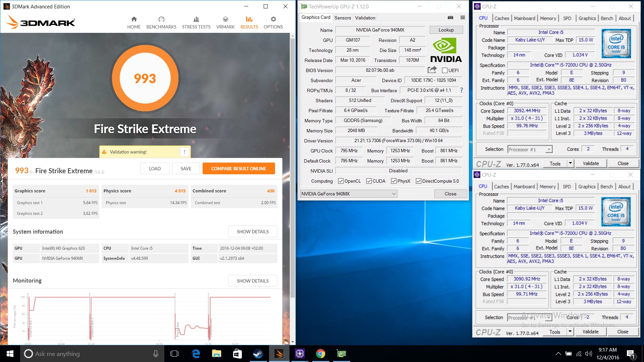Viewport: 644px width, 362px height.
Task: Click the NVIDIA logo in GPU-Z
Action: coord(446,50)
